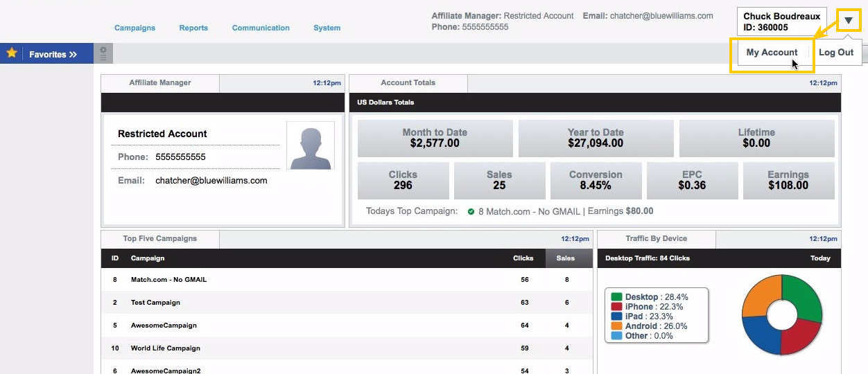Choose Log Out option
The width and height of the screenshot is (868, 374).
point(836,53)
